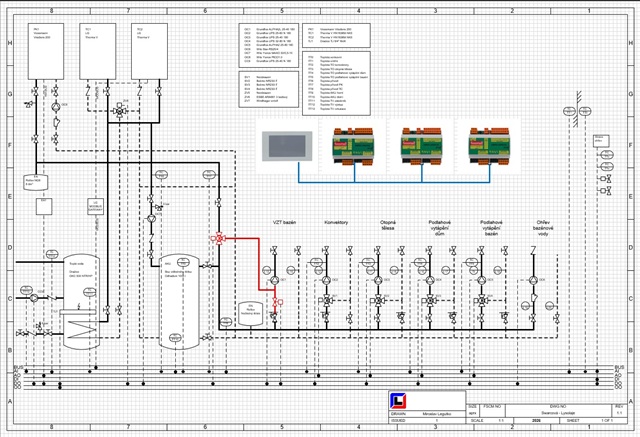640x437 pixels.
Task: Click the 'BUS' label at left bus lines
Action: coord(18,368)
